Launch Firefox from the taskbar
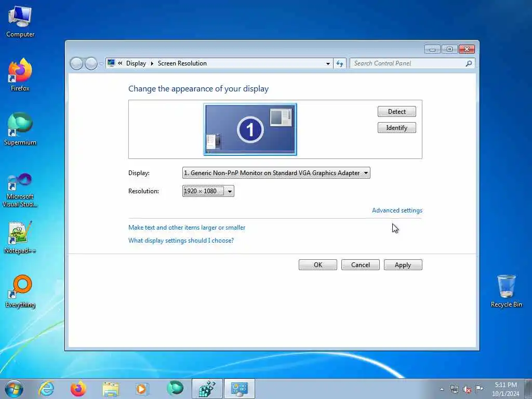The width and height of the screenshot is (532, 399). click(x=78, y=389)
